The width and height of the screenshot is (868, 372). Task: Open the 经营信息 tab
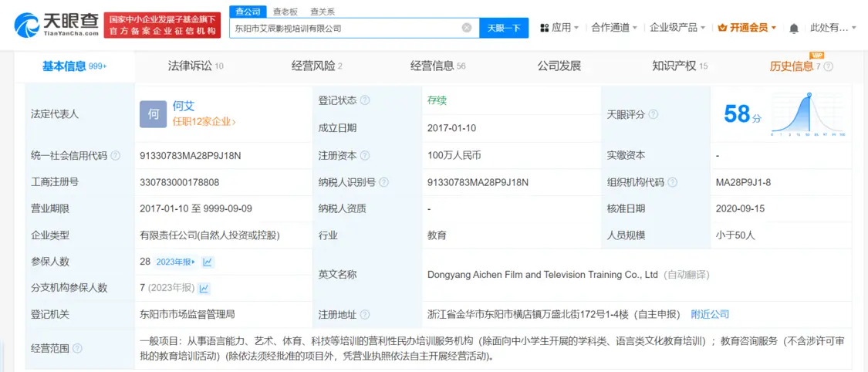pyautogui.click(x=438, y=66)
